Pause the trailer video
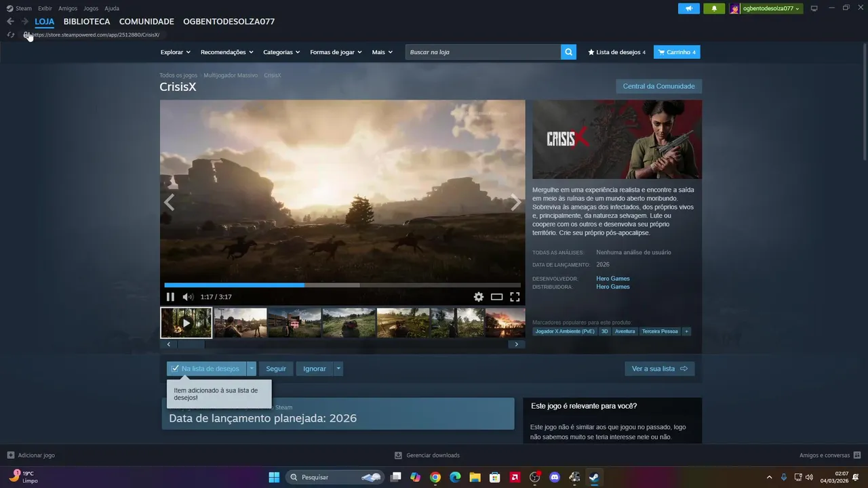 (170, 297)
